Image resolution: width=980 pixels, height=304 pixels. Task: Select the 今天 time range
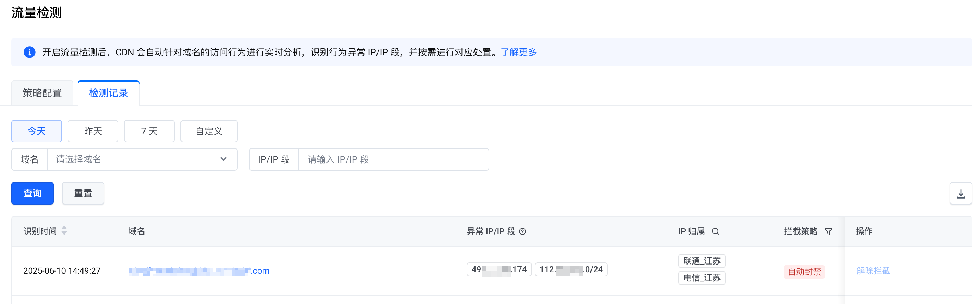(x=37, y=131)
